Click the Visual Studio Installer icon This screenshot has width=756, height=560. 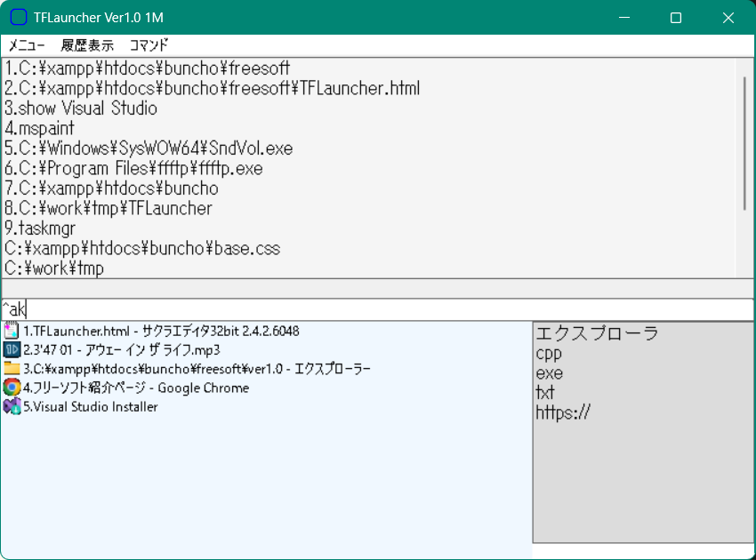(12, 406)
